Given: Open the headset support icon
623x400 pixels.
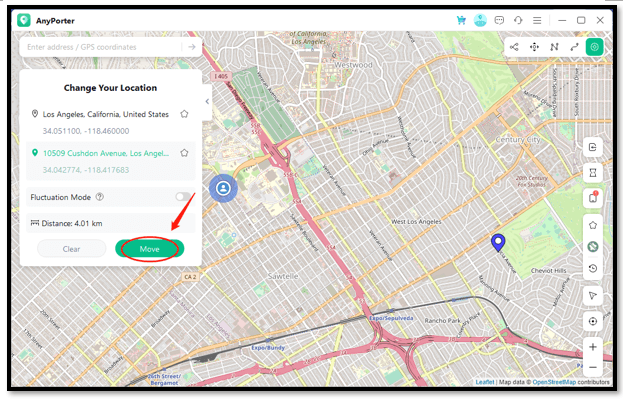Looking at the screenshot, I should pyautogui.click(x=518, y=20).
